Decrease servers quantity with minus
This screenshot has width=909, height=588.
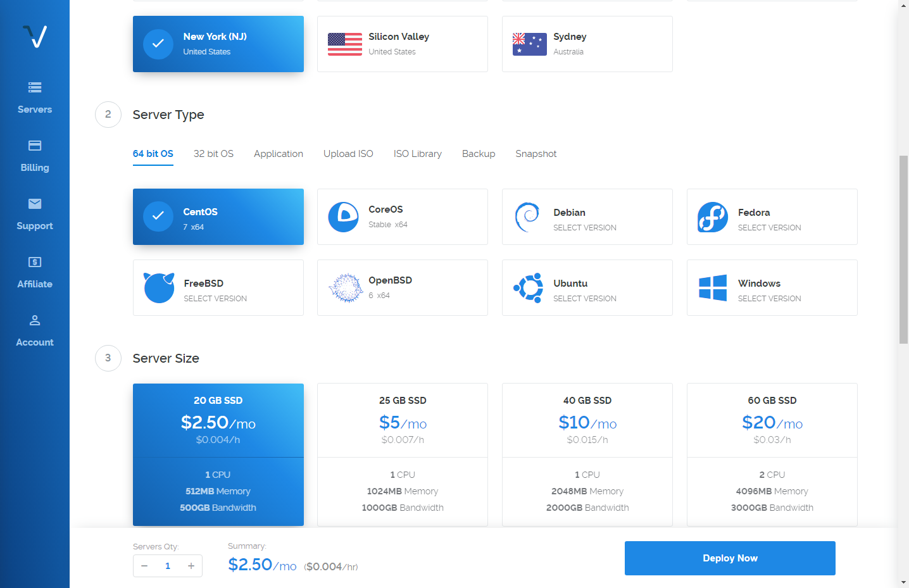point(144,566)
